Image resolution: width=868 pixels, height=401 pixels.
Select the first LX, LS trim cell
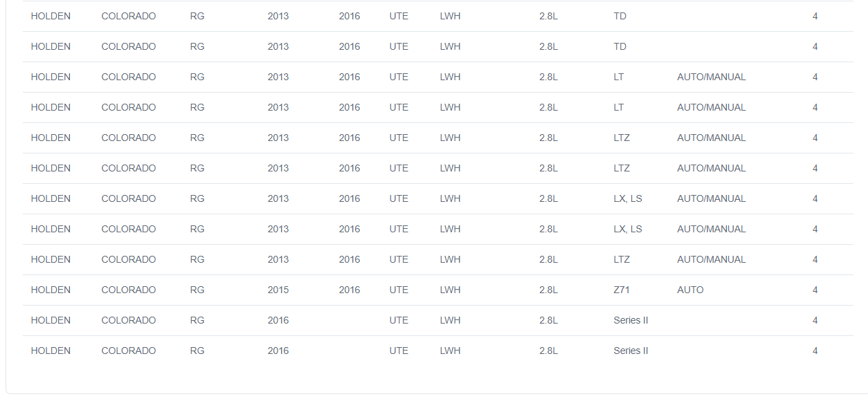coord(628,198)
